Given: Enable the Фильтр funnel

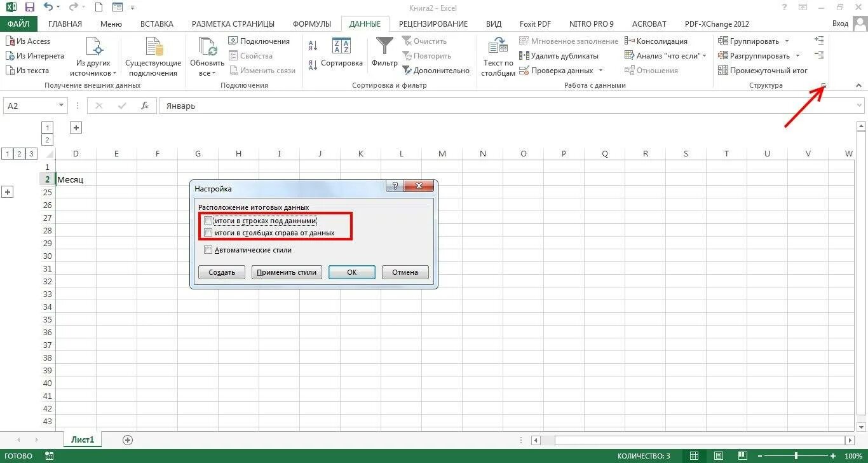Looking at the screenshot, I should coord(384,52).
